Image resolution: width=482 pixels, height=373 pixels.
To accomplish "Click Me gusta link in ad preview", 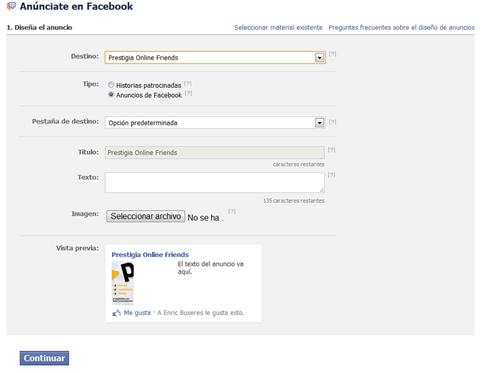I will click(x=137, y=313).
